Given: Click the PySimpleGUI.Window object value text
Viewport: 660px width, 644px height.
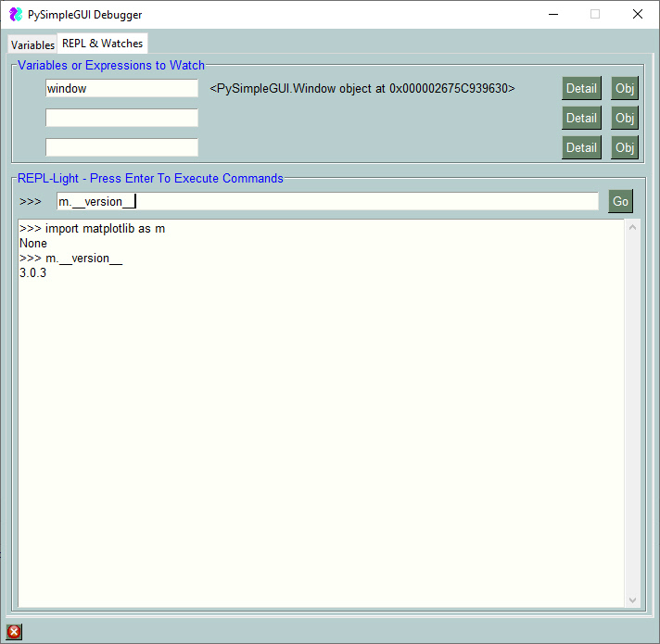Looking at the screenshot, I should click(362, 88).
